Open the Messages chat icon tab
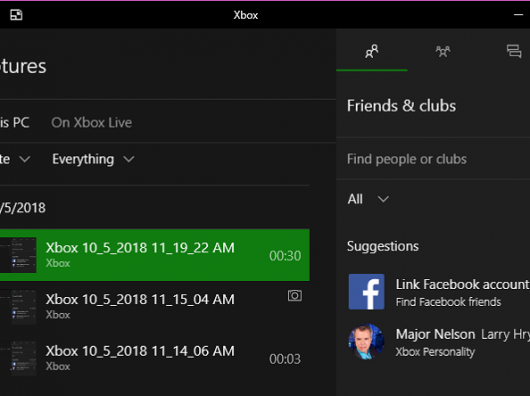The image size is (530, 396). click(514, 51)
